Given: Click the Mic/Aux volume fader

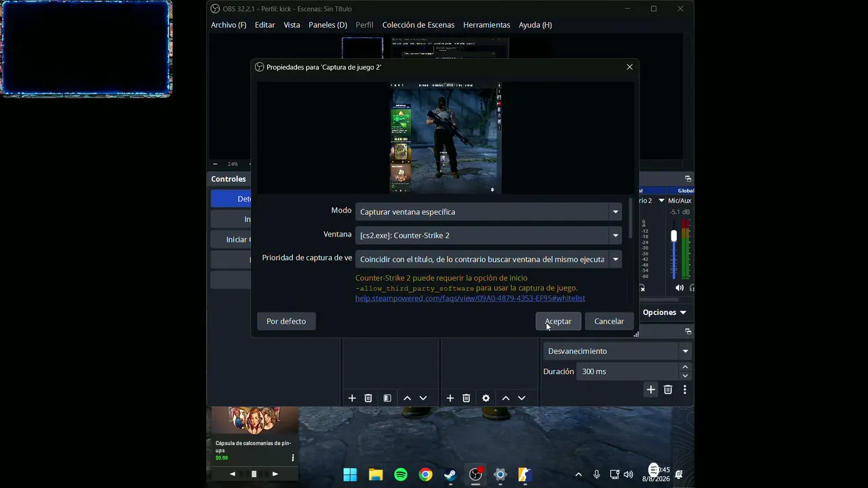Looking at the screenshot, I should coord(673,236).
